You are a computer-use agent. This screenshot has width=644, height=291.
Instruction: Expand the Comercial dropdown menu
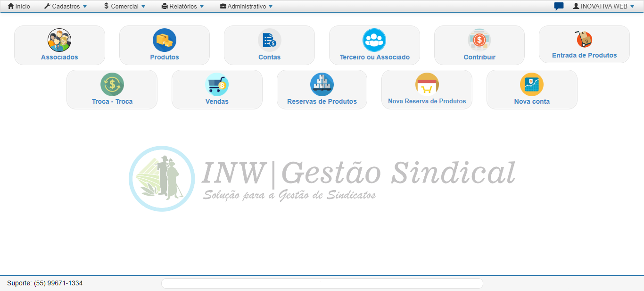(124, 7)
